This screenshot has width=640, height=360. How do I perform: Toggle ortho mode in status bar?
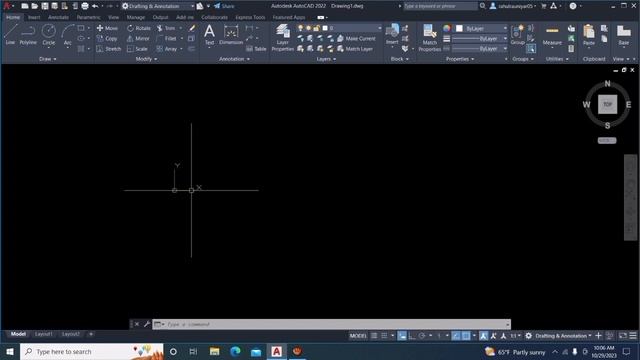click(412, 336)
